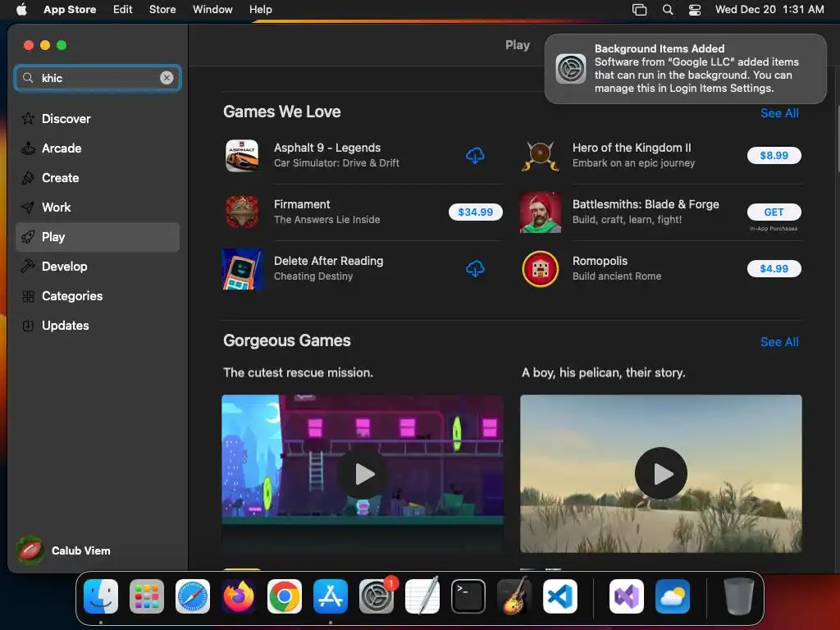Open TextEdit from the dock

click(x=422, y=596)
